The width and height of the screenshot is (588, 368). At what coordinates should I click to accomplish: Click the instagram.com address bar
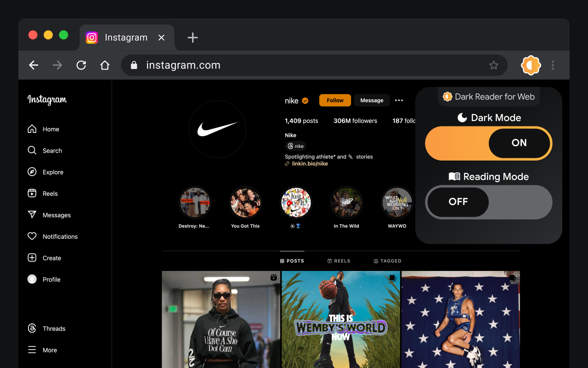click(314, 65)
